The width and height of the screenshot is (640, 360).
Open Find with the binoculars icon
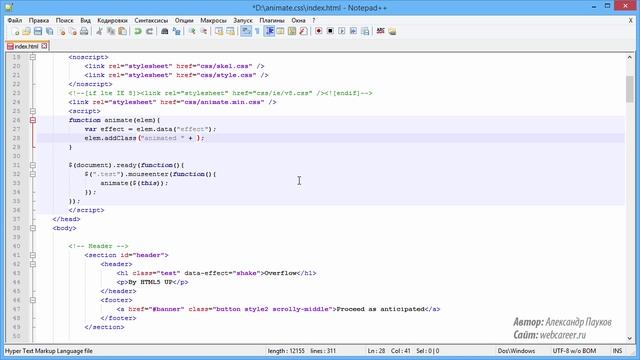[x=164, y=31]
